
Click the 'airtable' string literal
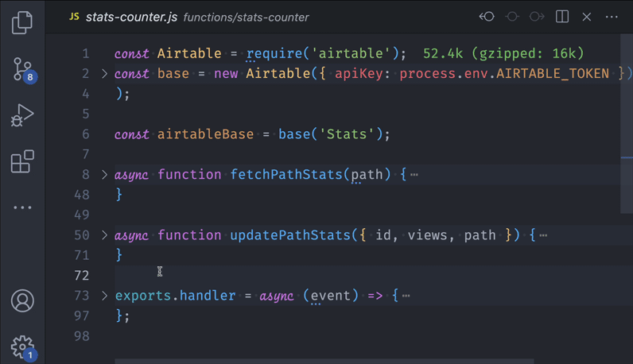(351, 53)
